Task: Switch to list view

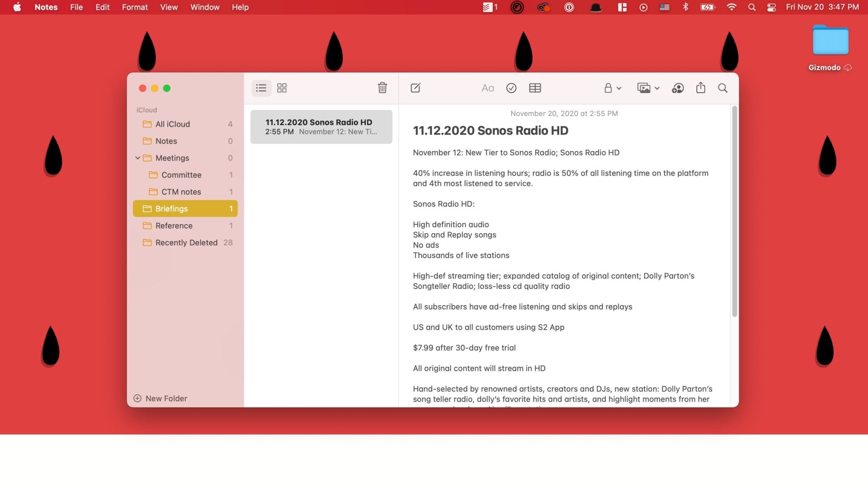Action: (x=261, y=88)
